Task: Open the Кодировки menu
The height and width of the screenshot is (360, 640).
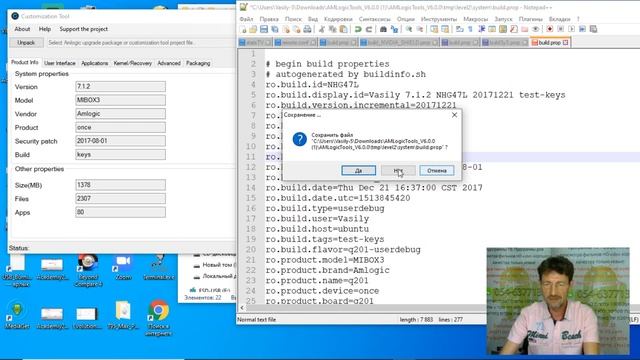Action: (338, 19)
